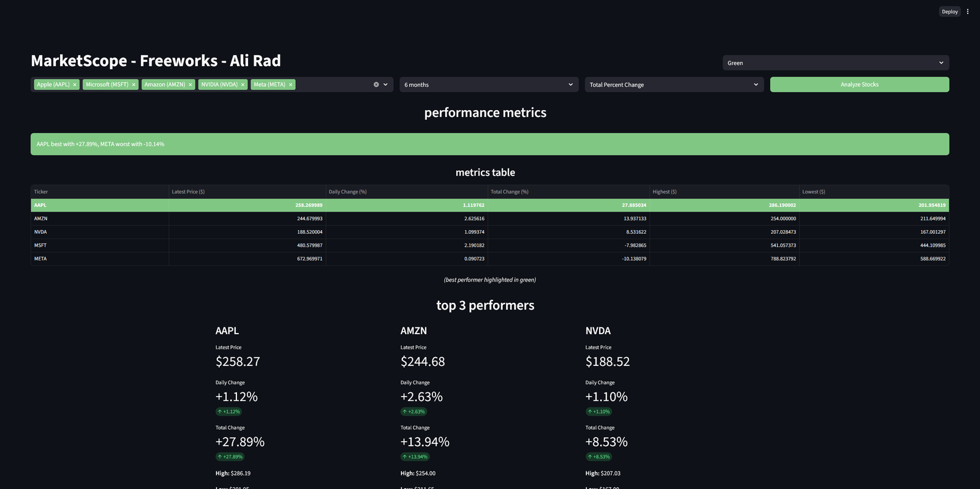
Task: Click the 188.520004 price cell
Action: pyautogui.click(x=247, y=232)
